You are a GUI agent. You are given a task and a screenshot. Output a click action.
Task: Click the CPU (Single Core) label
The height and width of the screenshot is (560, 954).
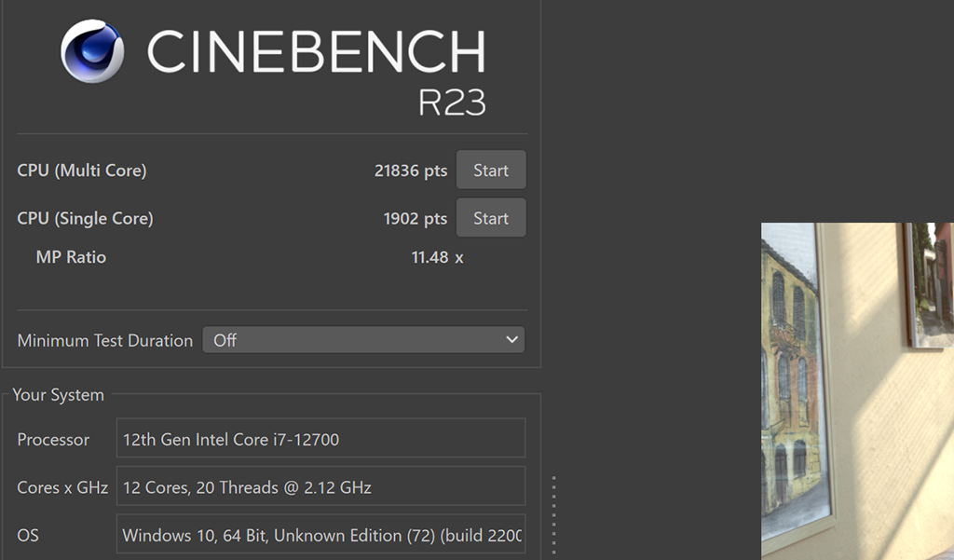pos(85,219)
